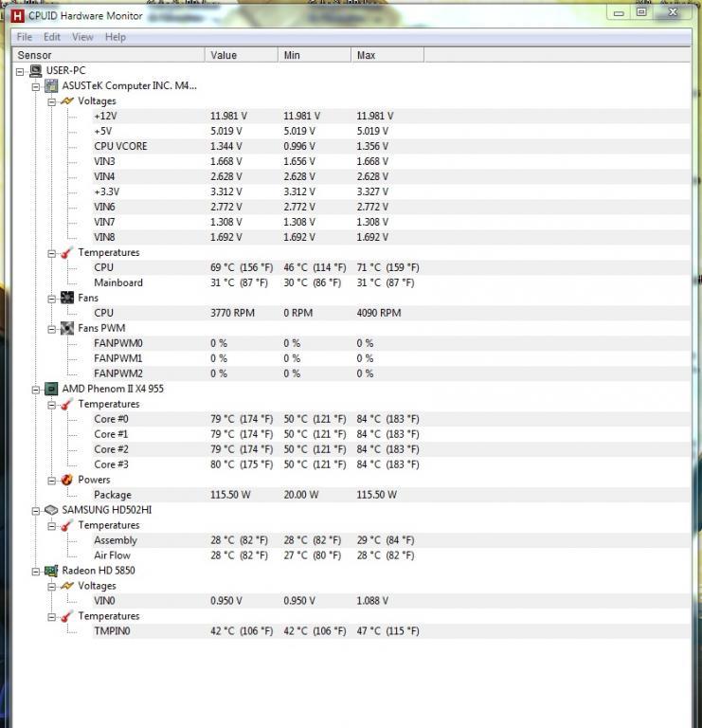Select the Assembly temperature row
The height and width of the screenshot is (728, 702).
click(x=391, y=540)
